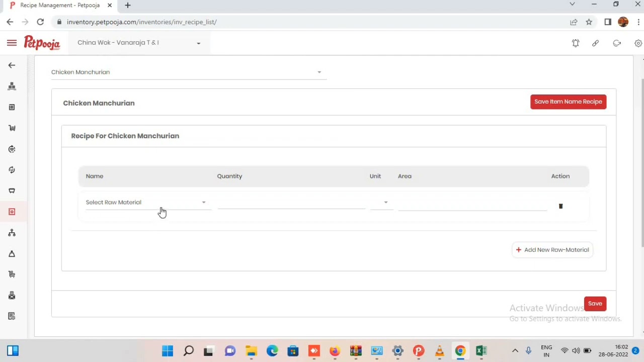Screen dimensions: 644x362
Task: Open the shopping cart sidebar icon
Action: pos(12,128)
